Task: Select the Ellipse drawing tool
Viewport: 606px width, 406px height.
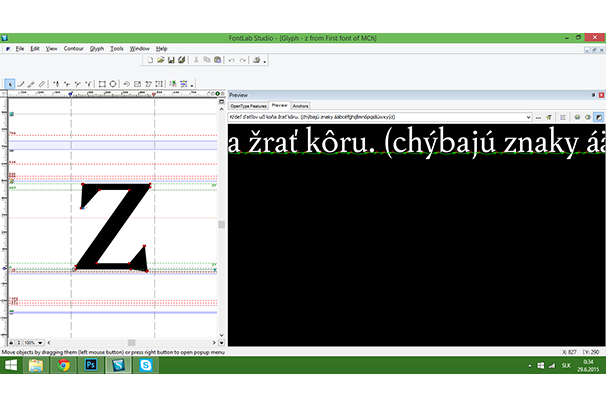Action: (x=112, y=84)
